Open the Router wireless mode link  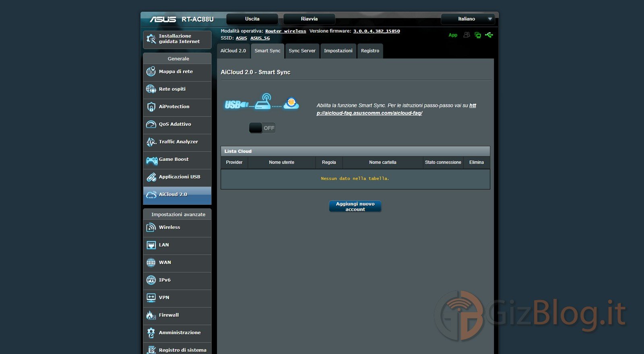(285, 31)
